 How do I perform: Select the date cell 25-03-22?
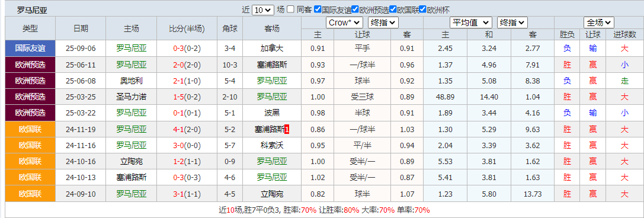[81, 113]
